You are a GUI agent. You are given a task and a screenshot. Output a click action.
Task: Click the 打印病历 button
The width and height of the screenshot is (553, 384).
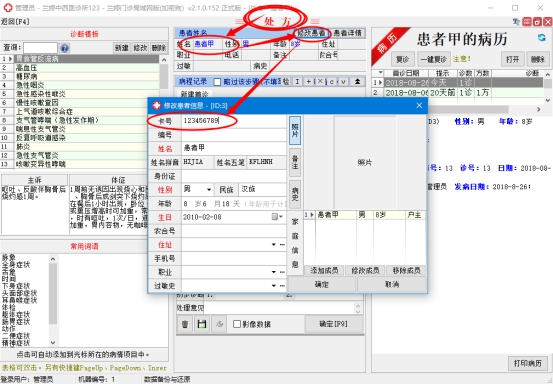pos(528,363)
